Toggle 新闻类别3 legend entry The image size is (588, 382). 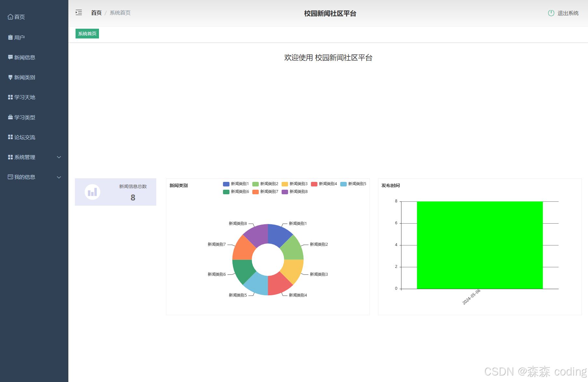295,184
